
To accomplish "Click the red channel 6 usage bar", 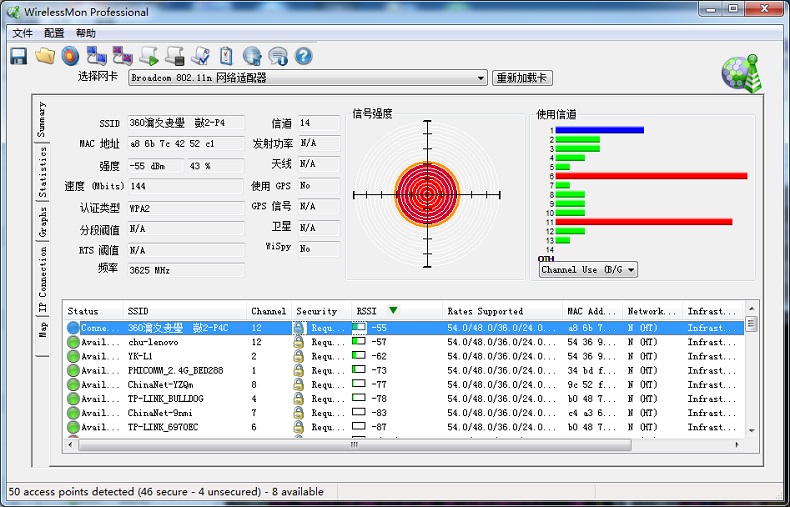I will point(650,175).
